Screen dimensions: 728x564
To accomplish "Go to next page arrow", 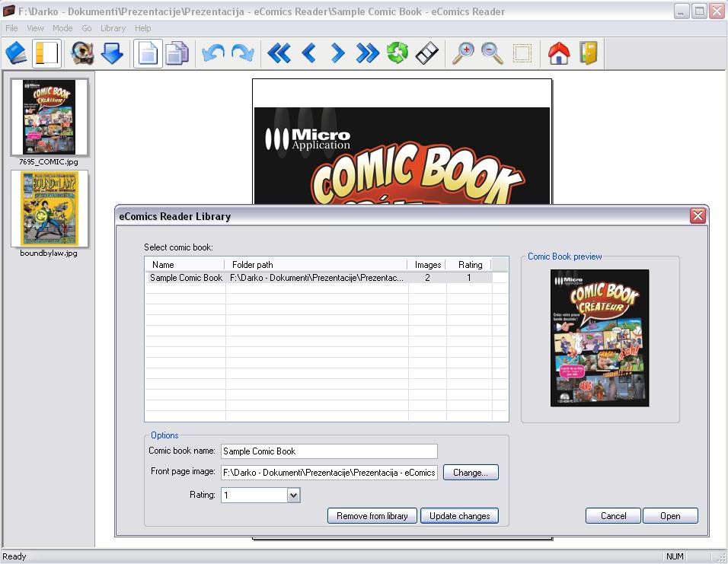I will pyautogui.click(x=338, y=53).
